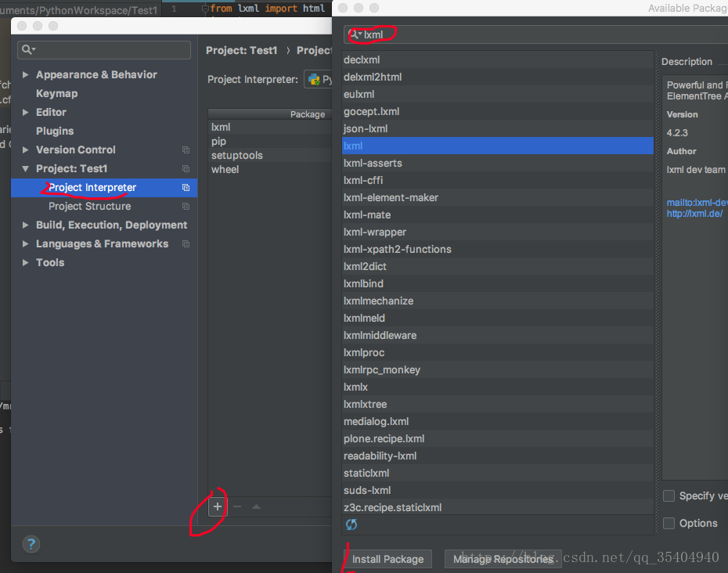Open the Plugins settings page
728x573 pixels.
coord(55,132)
